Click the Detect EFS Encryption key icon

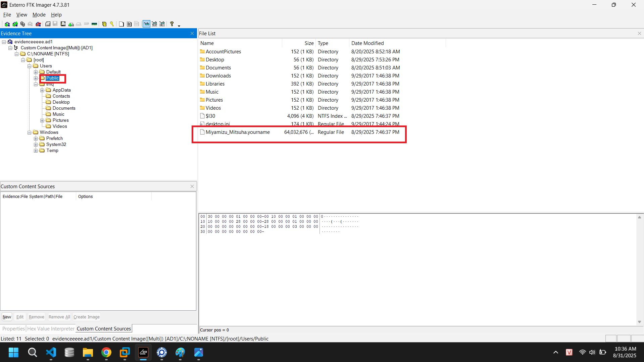click(x=112, y=24)
